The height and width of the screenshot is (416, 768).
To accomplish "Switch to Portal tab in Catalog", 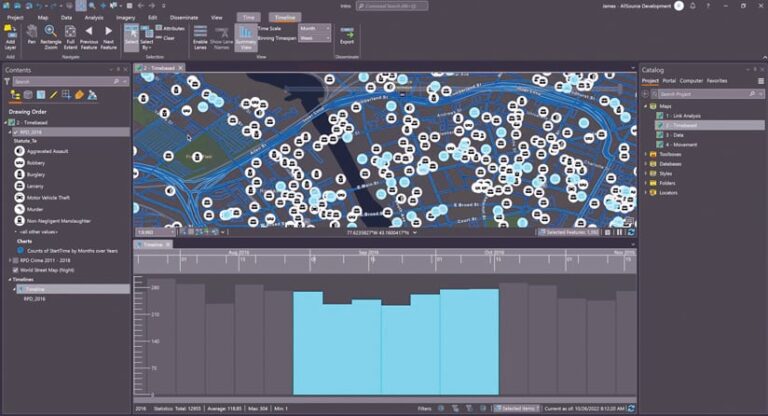I will pos(669,81).
